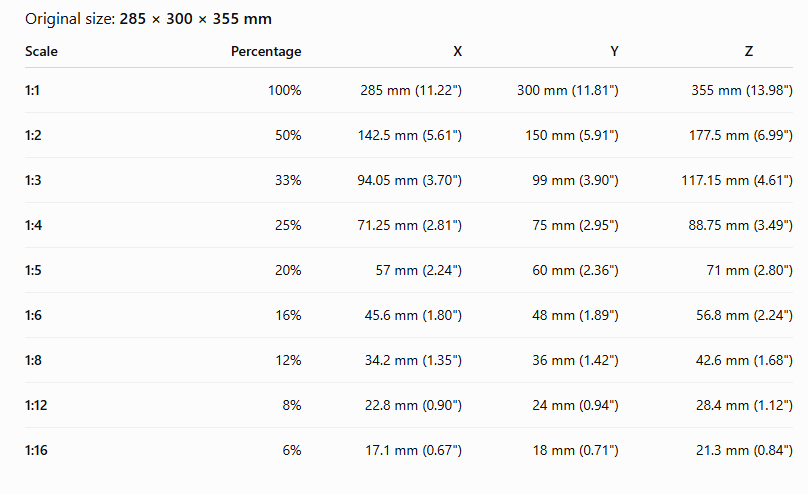Select the 1:2 scale row label
This screenshot has width=808, height=494.
[33, 135]
